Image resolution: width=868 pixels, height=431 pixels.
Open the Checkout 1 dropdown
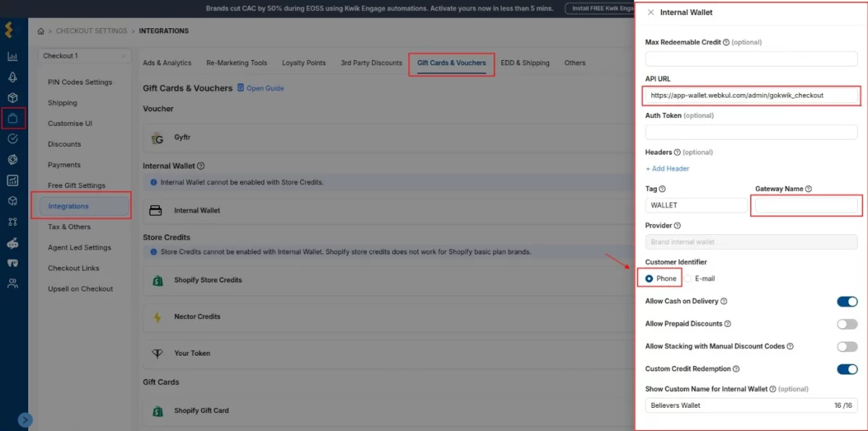click(84, 56)
